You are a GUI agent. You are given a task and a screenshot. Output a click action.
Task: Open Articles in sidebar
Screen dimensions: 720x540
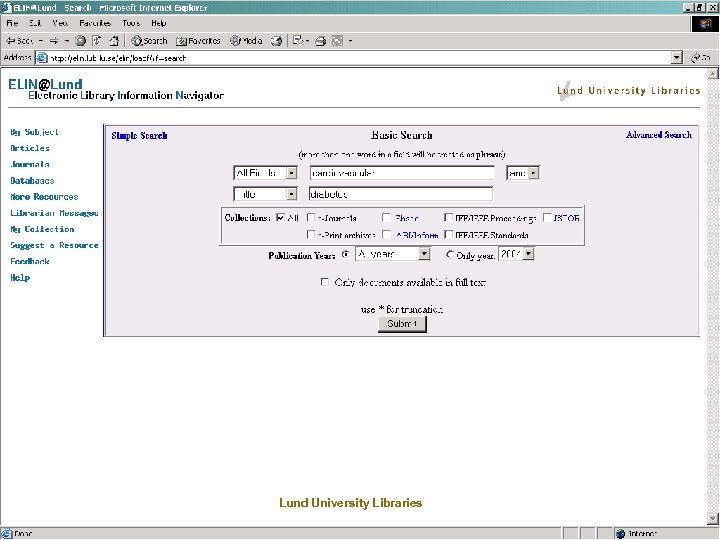(30, 148)
